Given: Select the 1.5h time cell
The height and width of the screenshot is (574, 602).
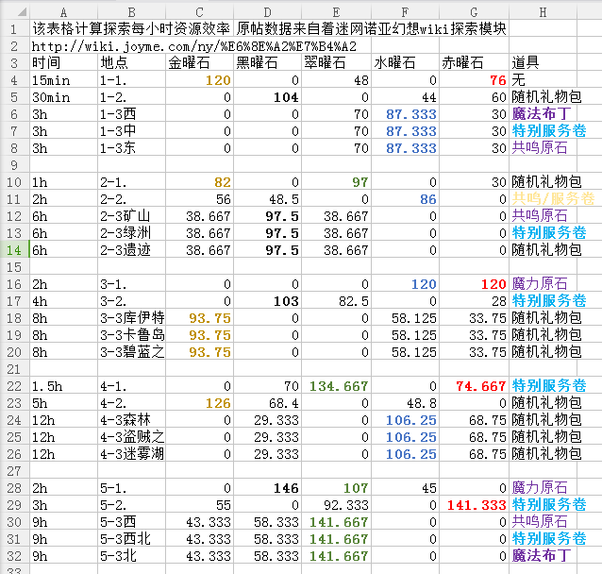Looking at the screenshot, I should pos(64,386).
